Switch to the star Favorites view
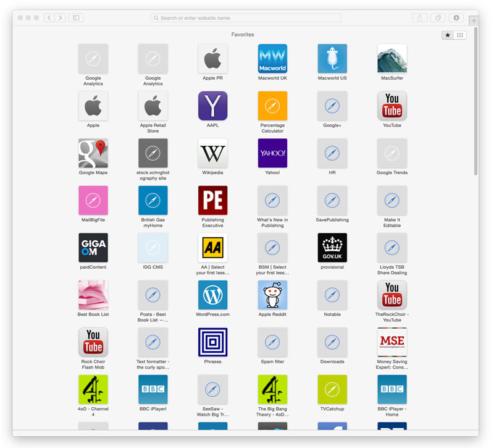The height and width of the screenshot is (448, 494). (448, 35)
